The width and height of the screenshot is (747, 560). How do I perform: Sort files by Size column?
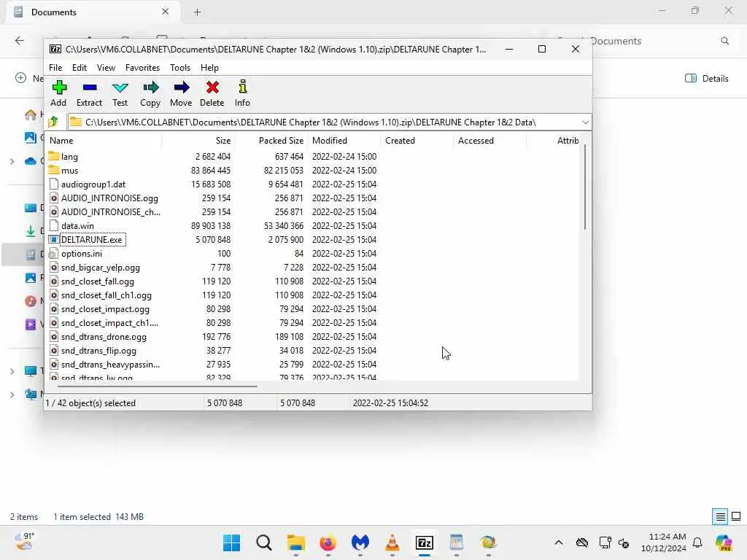(x=198, y=141)
